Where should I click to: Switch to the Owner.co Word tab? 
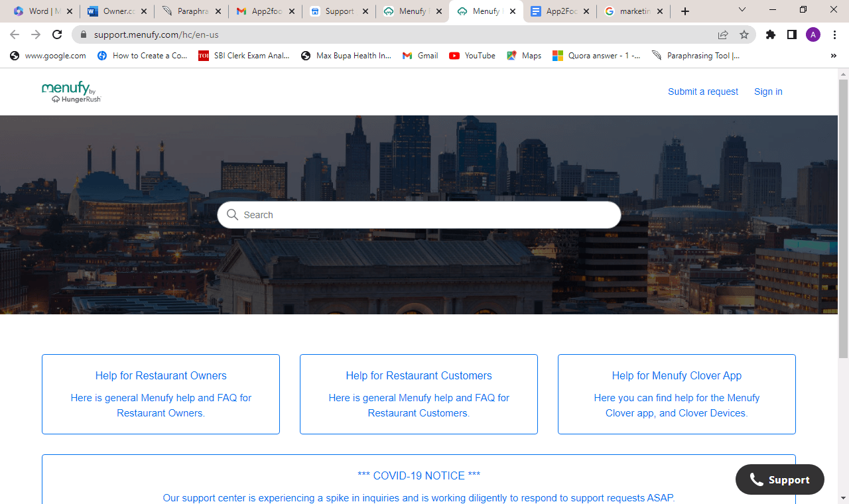117,11
